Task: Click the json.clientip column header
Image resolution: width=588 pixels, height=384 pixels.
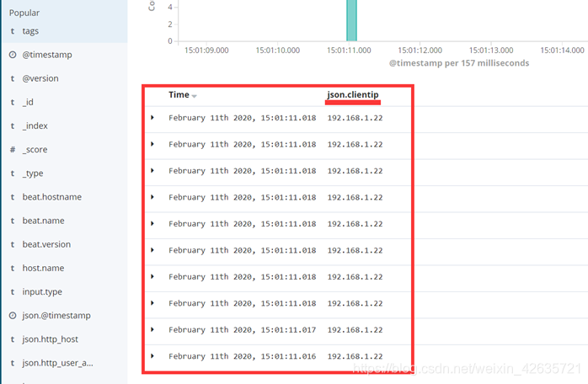Action: coord(353,95)
